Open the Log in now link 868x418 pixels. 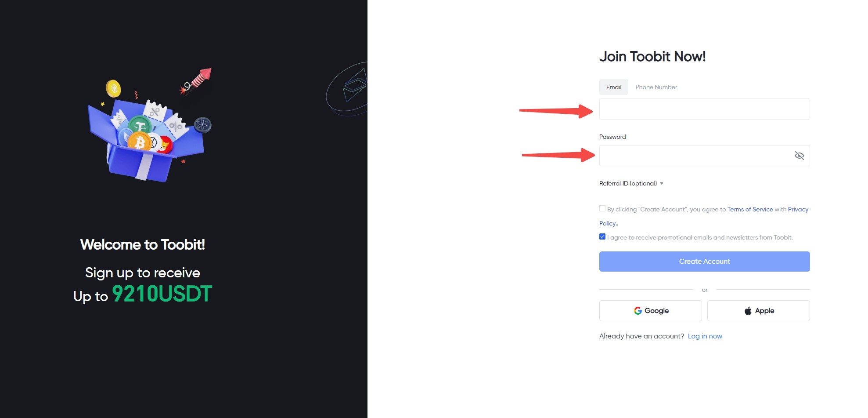click(x=705, y=336)
